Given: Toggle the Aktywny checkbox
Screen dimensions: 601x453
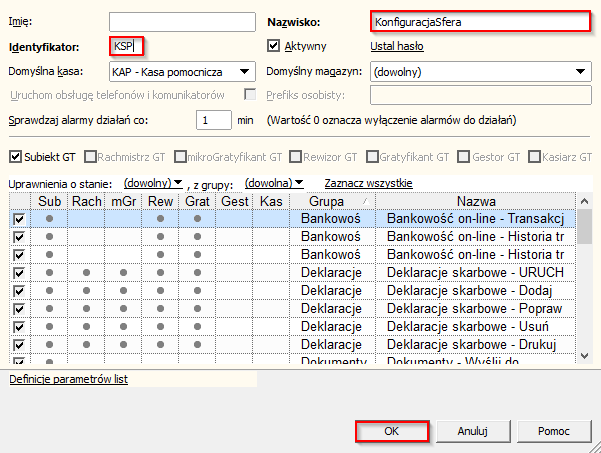Looking at the screenshot, I should [x=273, y=46].
